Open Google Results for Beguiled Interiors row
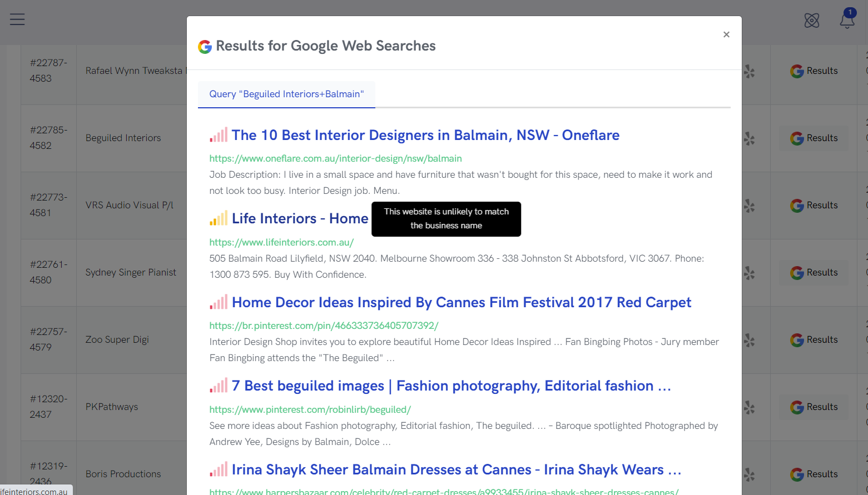 click(x=814, y=138)
